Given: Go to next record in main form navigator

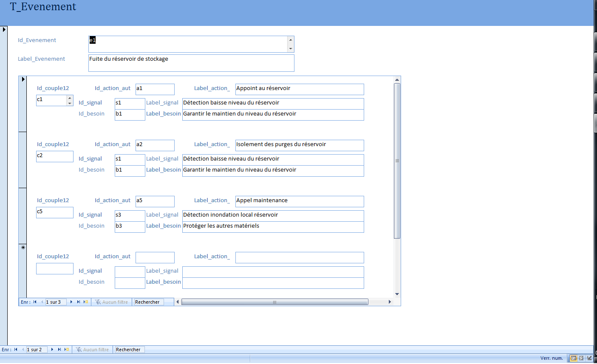Looking at the screenshot, I should 52,350.
